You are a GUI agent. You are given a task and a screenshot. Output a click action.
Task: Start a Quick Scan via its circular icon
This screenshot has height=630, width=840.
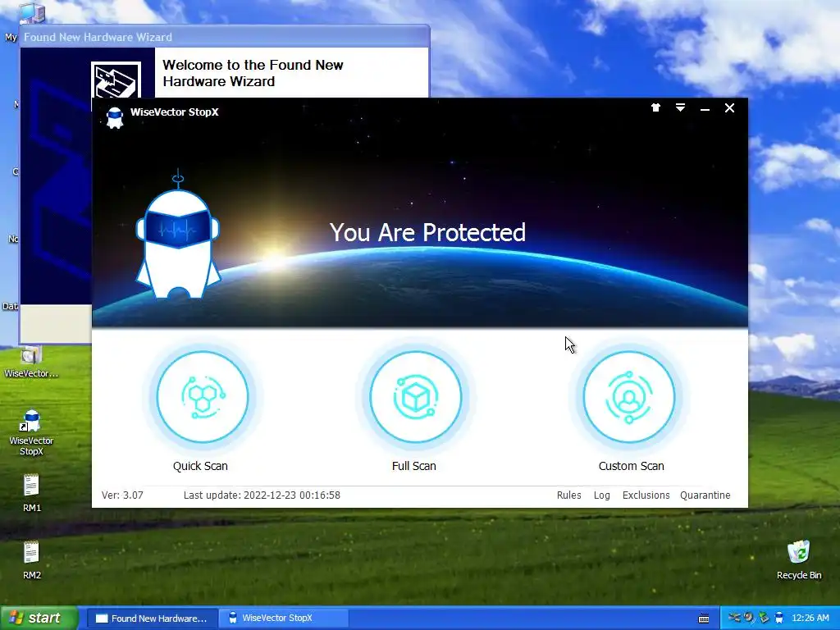click(x=203, y=397)
